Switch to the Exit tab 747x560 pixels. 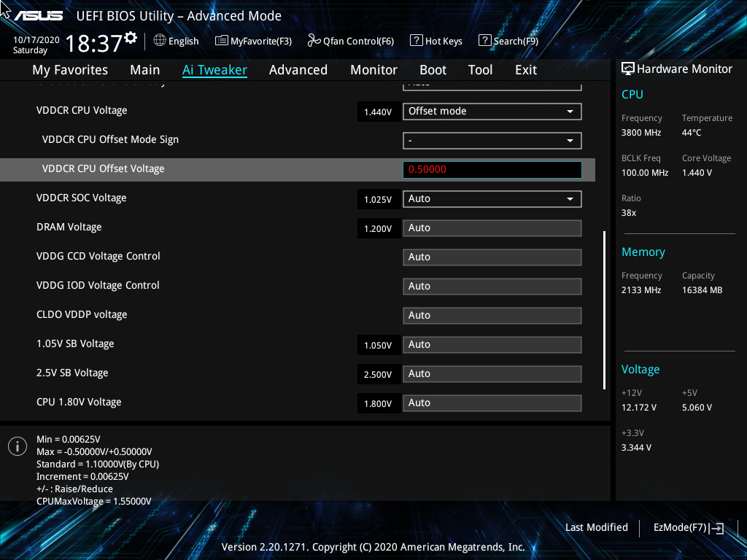click(x=526, y=70)
